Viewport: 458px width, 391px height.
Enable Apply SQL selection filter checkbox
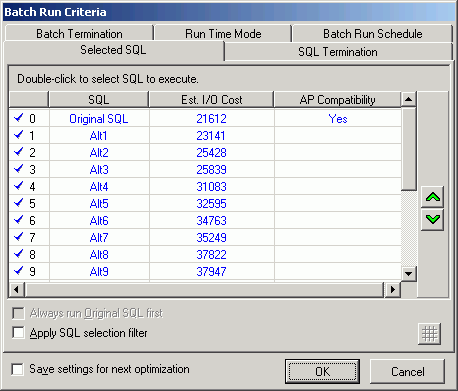point(18,333)
